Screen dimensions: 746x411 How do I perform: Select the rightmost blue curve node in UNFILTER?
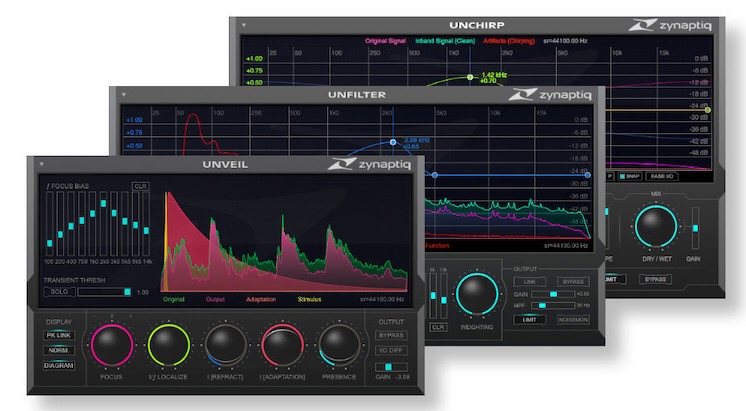pyautogui.click(x=588, y=175)
